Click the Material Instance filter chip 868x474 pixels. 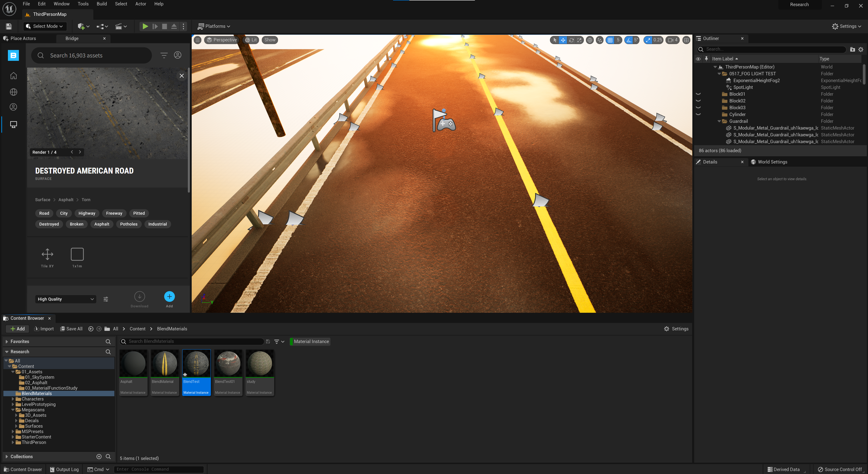pos(310,341)
